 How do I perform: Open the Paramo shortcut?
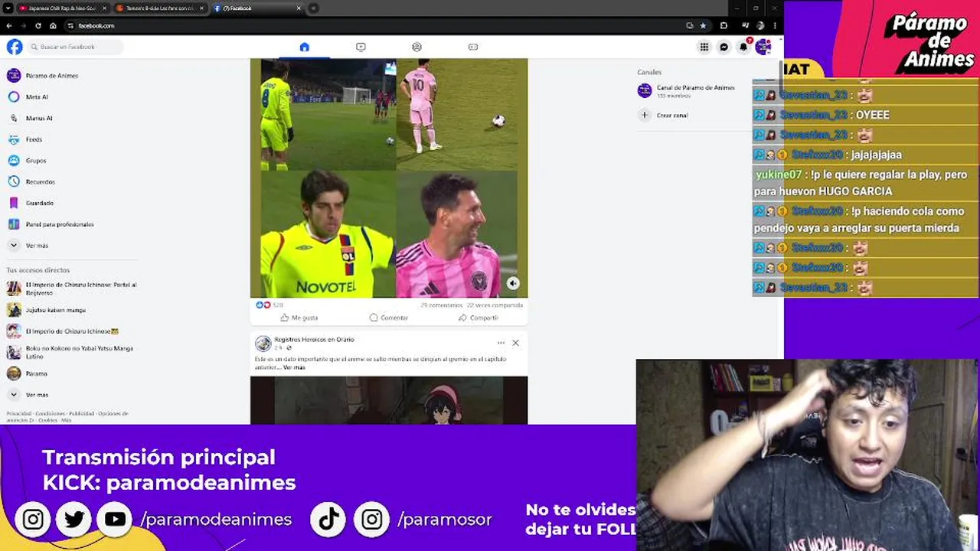click(28, 373)
